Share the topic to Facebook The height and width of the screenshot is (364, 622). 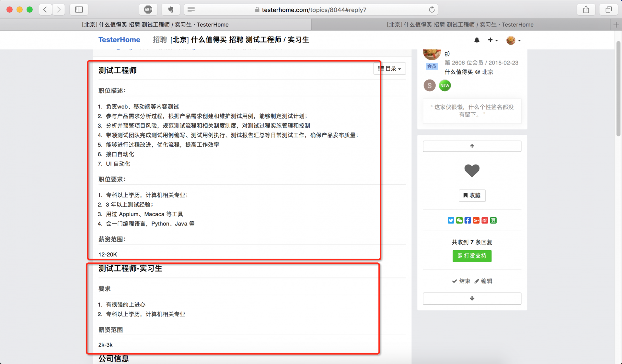tap(467, 220)
